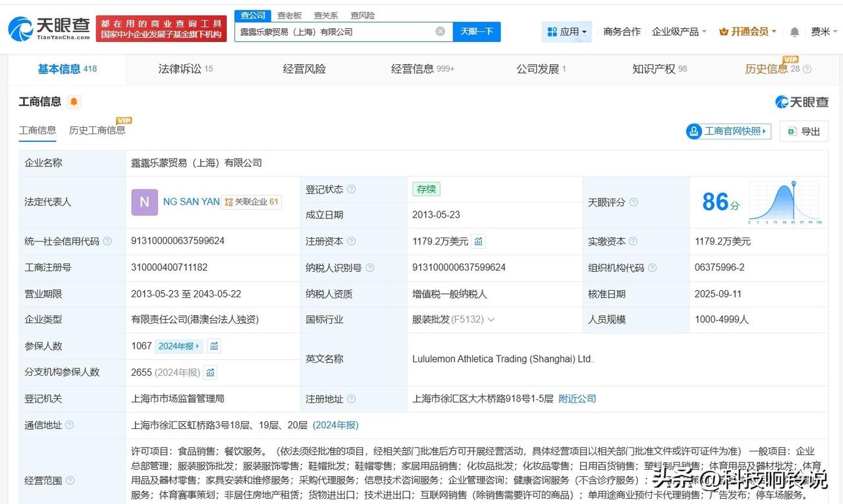Open the notifications bell in the top bar
Image resolution: width=843 pixels, height=504 pixels.
tap(794, 32)
